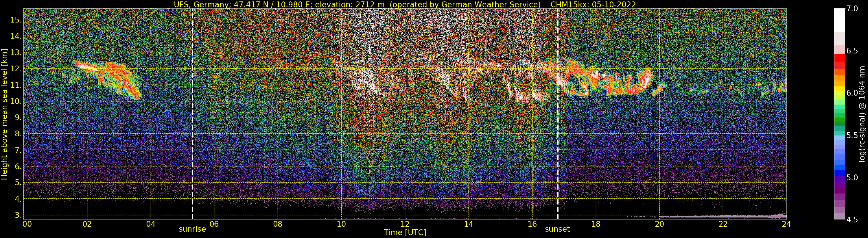Click the time axis tick '12'
Image resolution: width=868 pixels, height=238 pixels.
tap(405, 224)
